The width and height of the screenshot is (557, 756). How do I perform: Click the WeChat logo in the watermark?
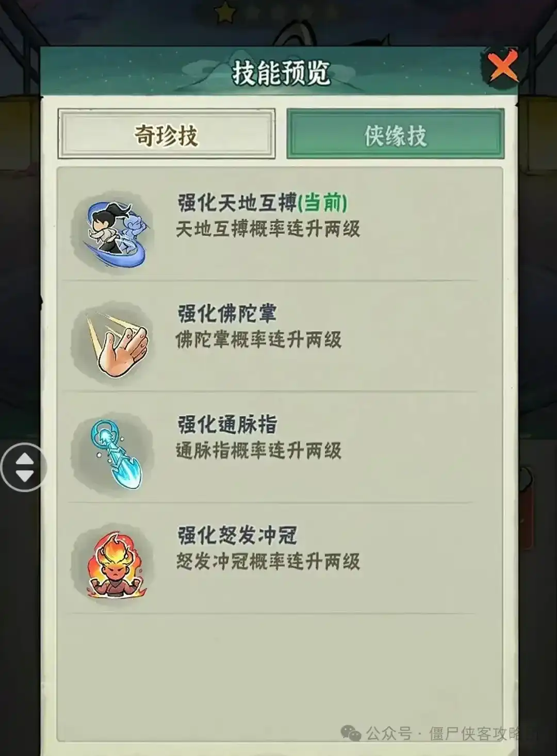[x=351, y=733]
